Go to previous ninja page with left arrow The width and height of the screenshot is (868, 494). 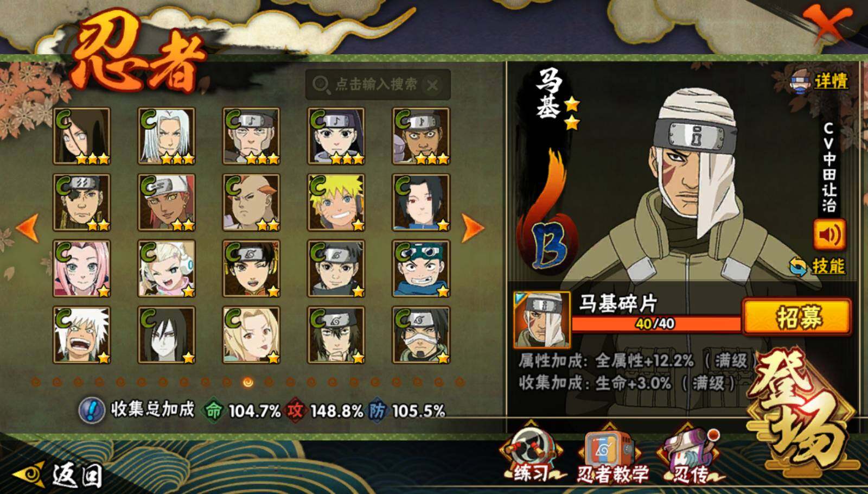click(x=28, y=227)
